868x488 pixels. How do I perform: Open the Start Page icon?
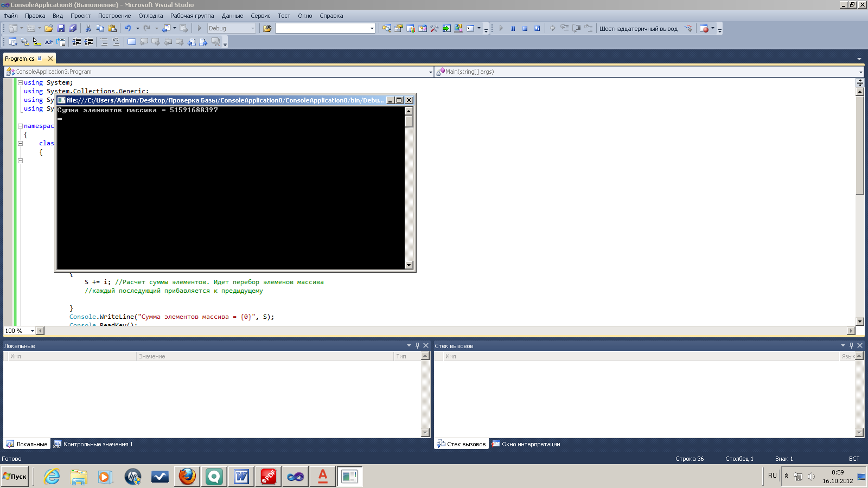point(446,28)
